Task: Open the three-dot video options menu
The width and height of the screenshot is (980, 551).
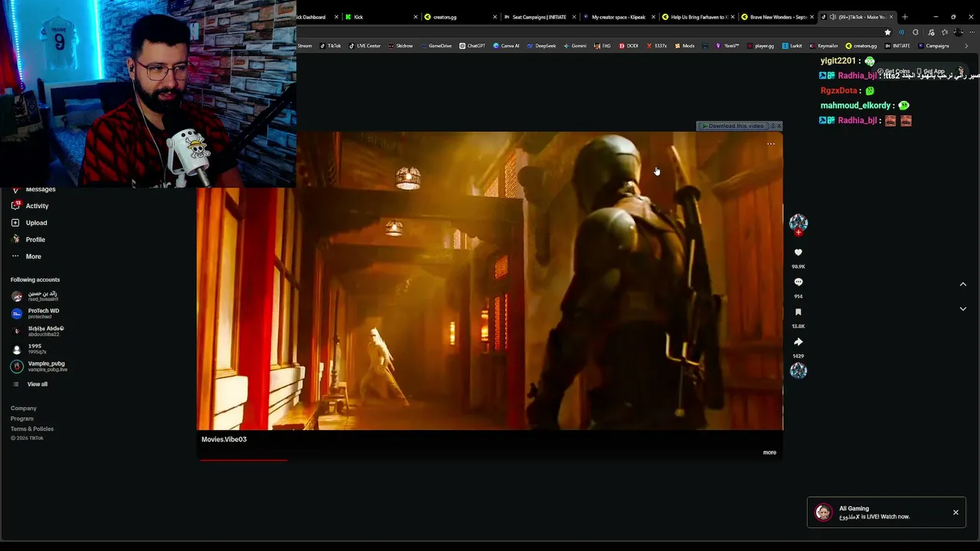Action: click(x=771, y=144)
